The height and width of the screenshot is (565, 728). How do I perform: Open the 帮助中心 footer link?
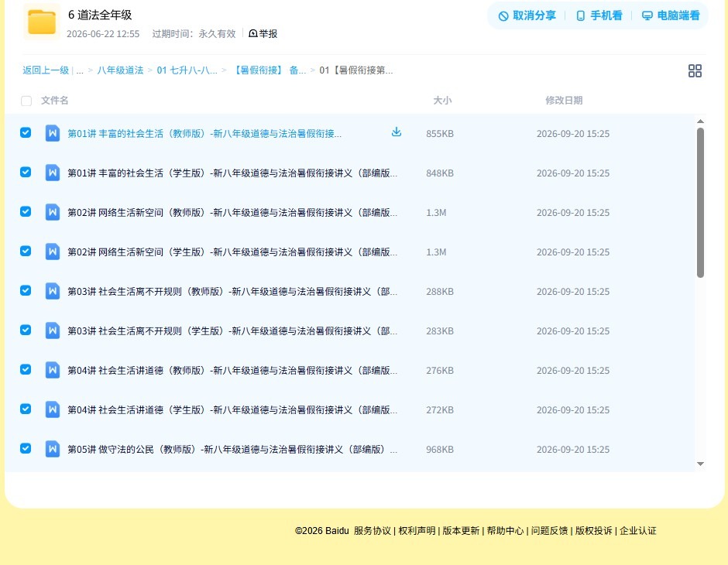(505, 530)
